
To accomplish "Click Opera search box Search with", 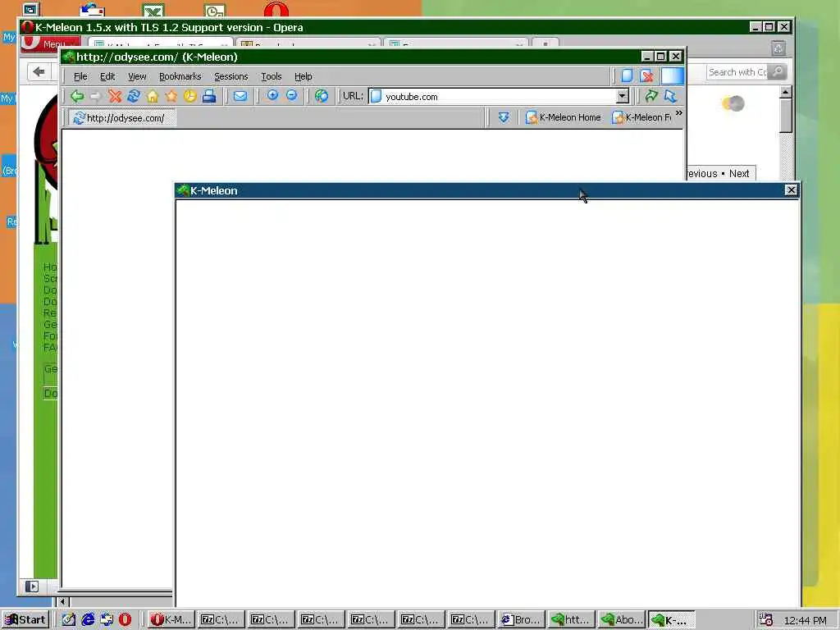I will [x=737, y=72].
